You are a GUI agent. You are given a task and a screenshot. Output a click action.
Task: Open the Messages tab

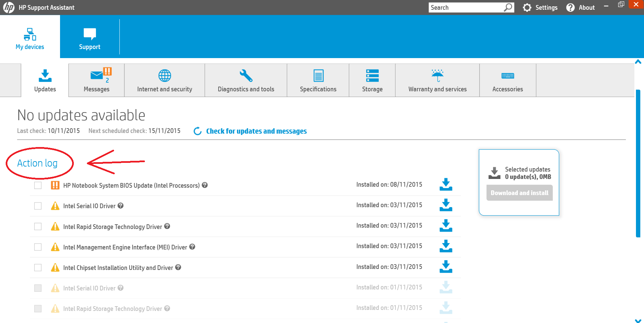97,81
